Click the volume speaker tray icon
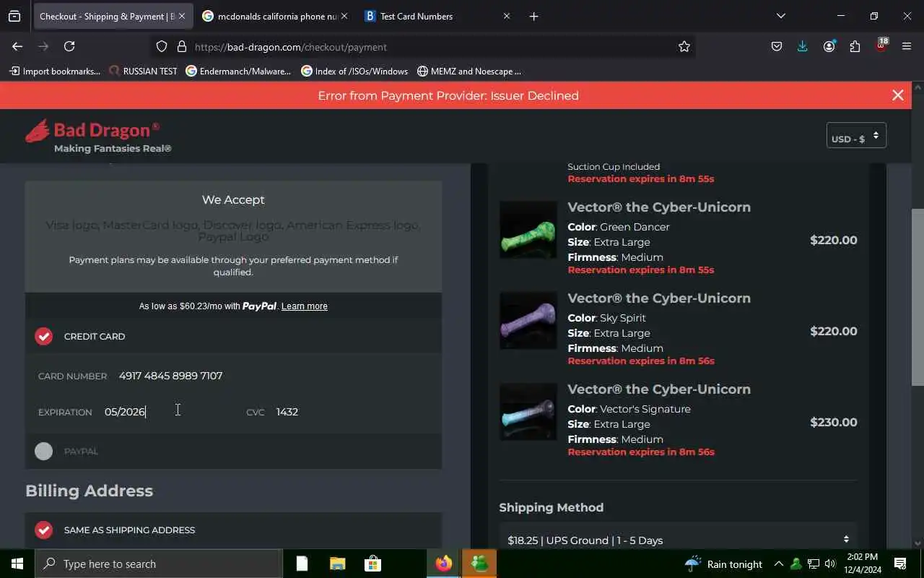This screenshot has width=924, height=578. (830, 564)
